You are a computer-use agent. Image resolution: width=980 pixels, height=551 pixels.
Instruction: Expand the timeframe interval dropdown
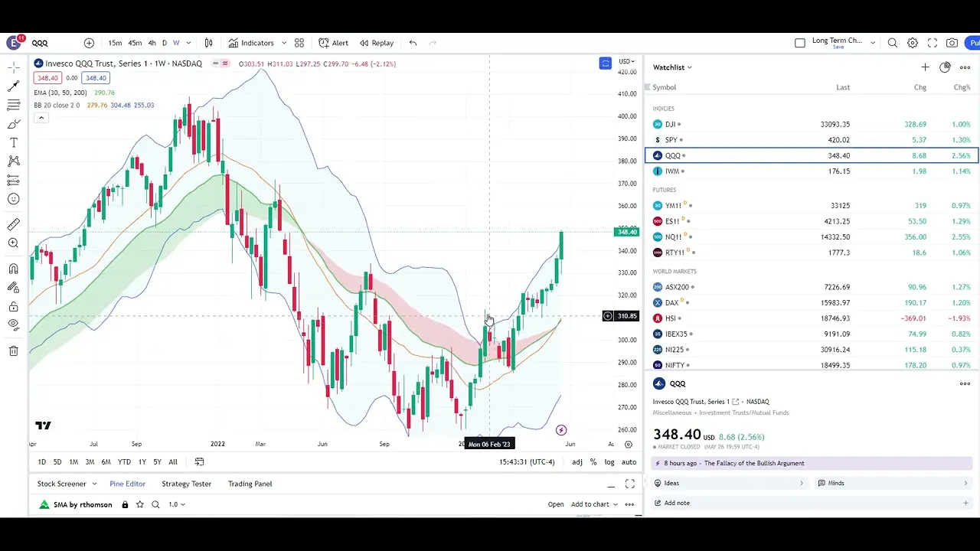(x=188, y=43)
